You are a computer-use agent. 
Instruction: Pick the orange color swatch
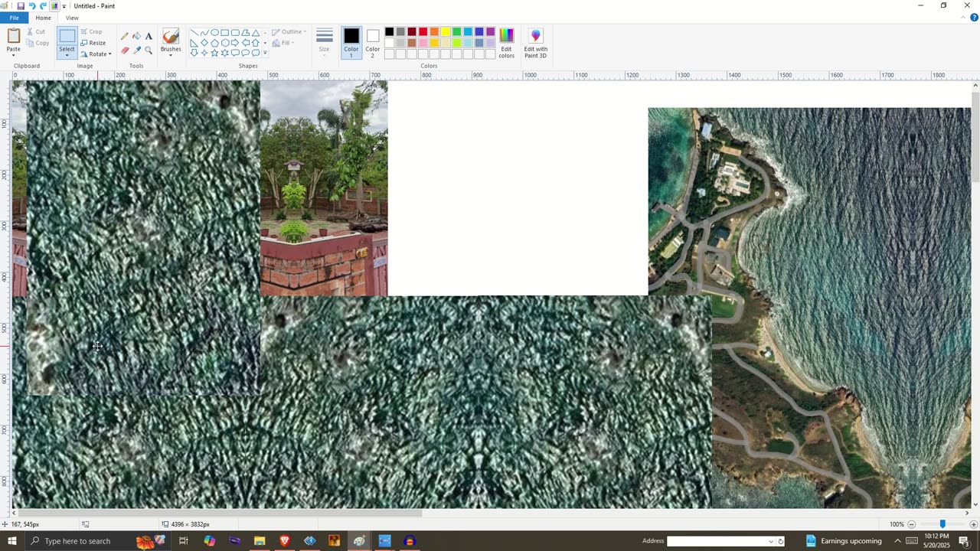[434, 31]
